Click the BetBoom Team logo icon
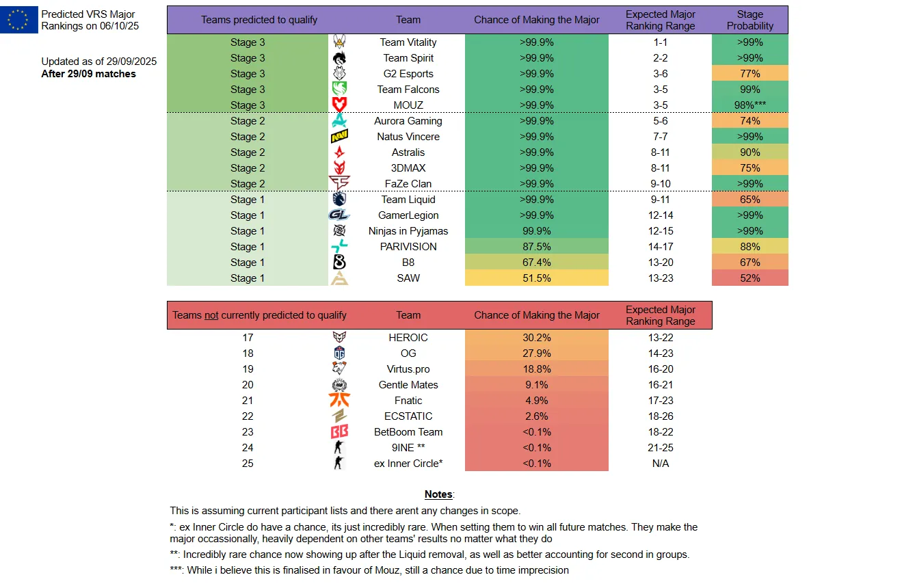902x588 pixels. pyautogui.click(x=339, y=432)
